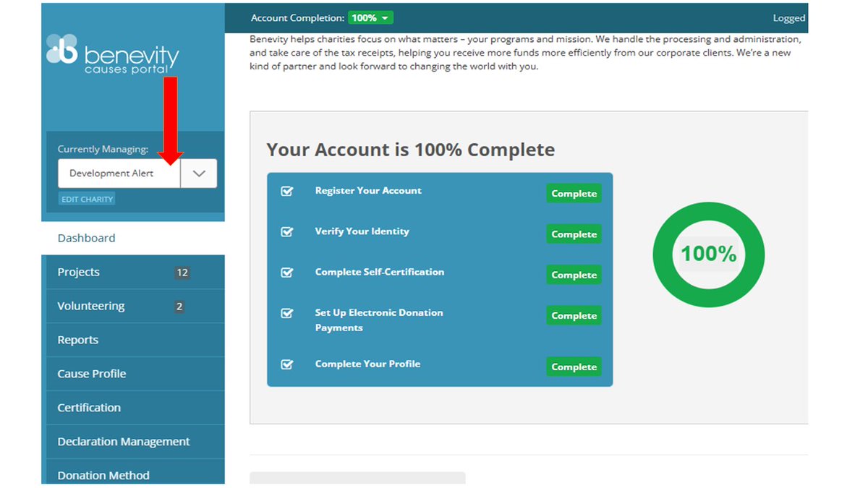Open the Dashboard menu item
Screen dimensions: 868x488
(133, 239)
